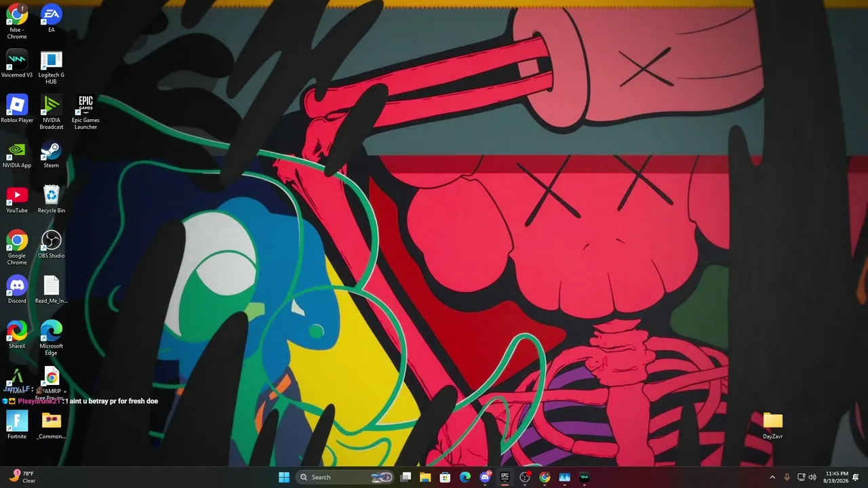Image resolution: width=868 pixels, height=488 pixels.
Task: Launch Fortnite from the desktop
Action: (x=17, y=425)
